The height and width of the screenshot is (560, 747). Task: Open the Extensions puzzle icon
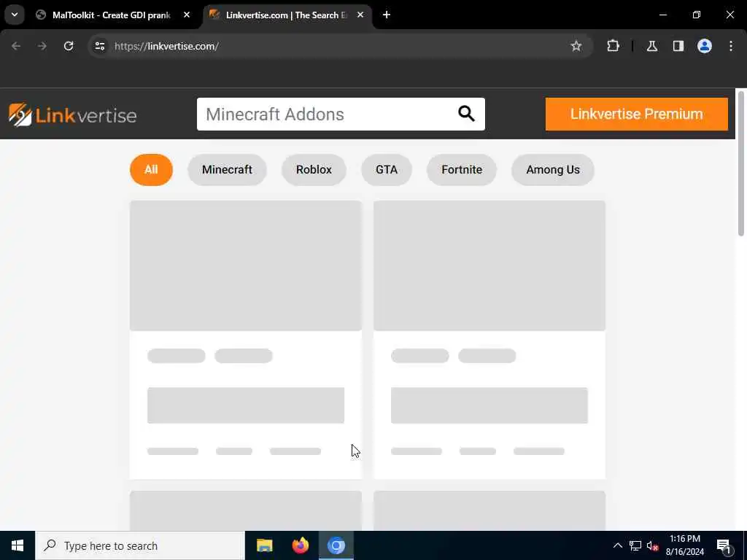613,46
